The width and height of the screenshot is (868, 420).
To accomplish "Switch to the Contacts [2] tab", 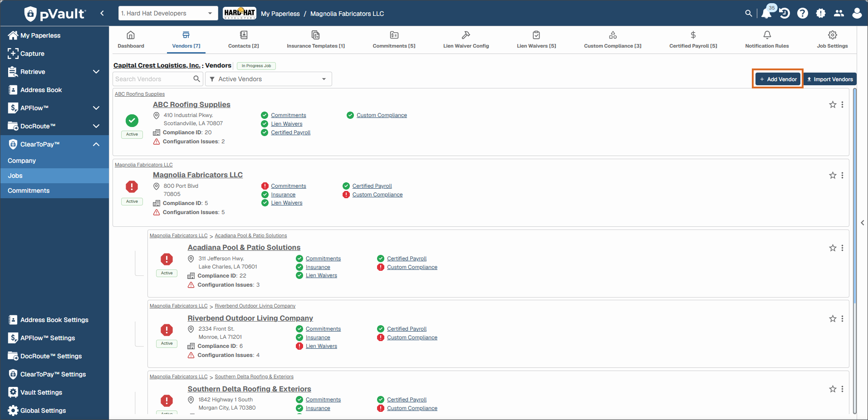I will [x=244, y=40].
